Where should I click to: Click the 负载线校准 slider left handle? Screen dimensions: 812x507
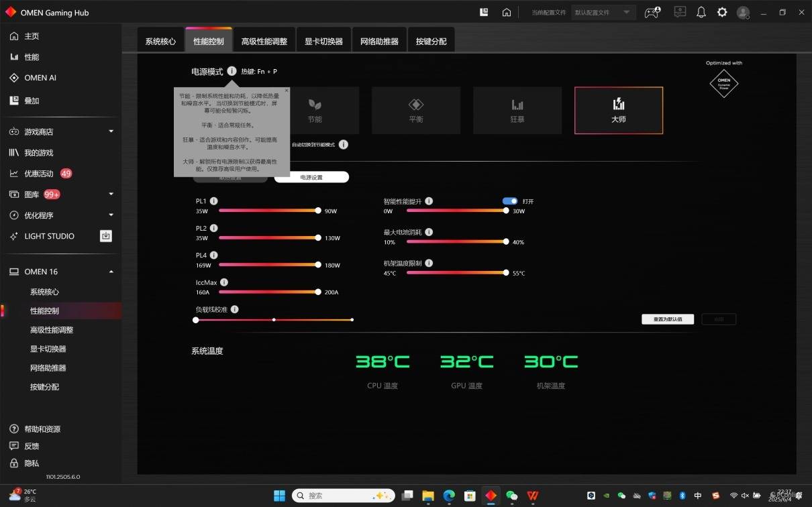coord(195,320)
